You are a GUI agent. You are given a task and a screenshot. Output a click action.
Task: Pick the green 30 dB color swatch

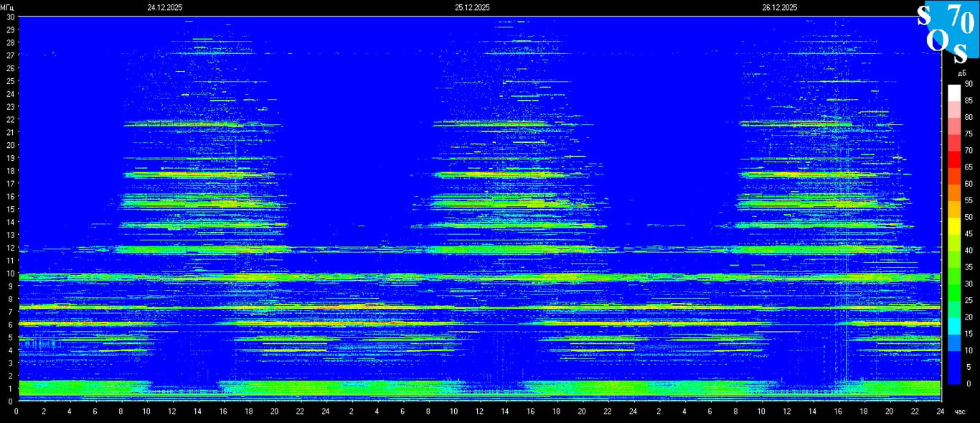[953, 276]
